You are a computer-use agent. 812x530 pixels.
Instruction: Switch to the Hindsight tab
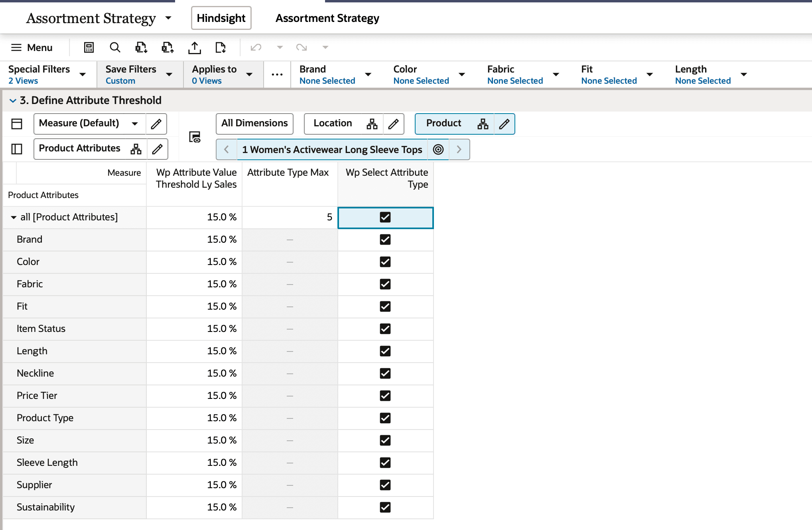[x=221, y=18]
